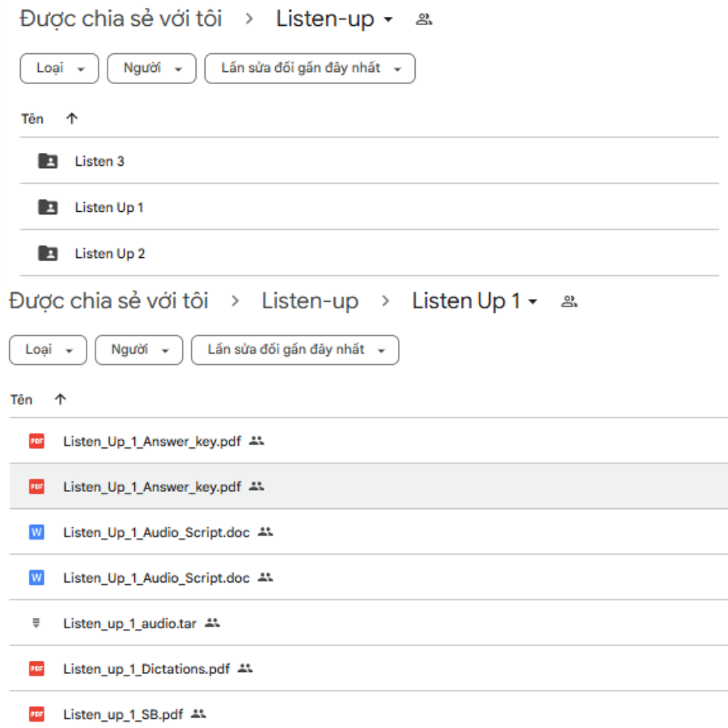
Task: Click the shared-people icon beside Listen-up title
Action: (423, 19)
